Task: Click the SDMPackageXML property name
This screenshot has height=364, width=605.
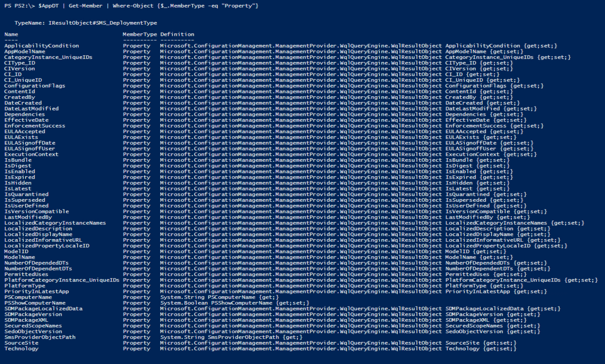Action: point(26,320)
